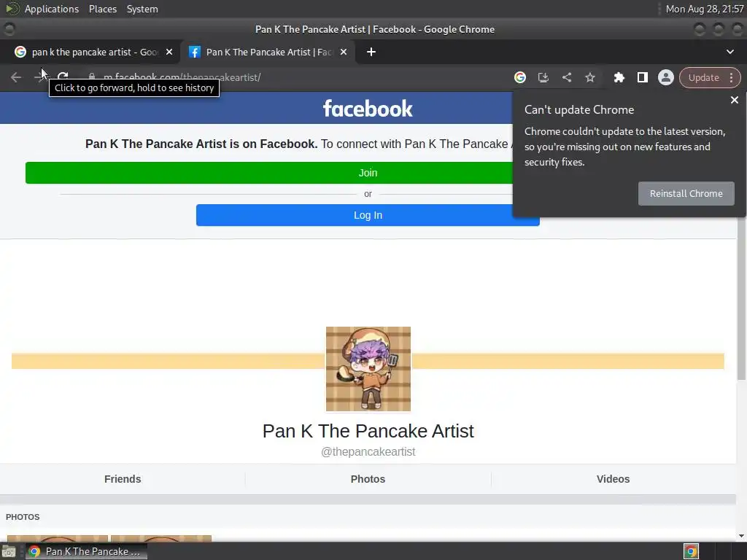Image resolution: width=747 pixels, height=560 pixels.
Task: Click the blue Log In button
Action: coord(368,215)
